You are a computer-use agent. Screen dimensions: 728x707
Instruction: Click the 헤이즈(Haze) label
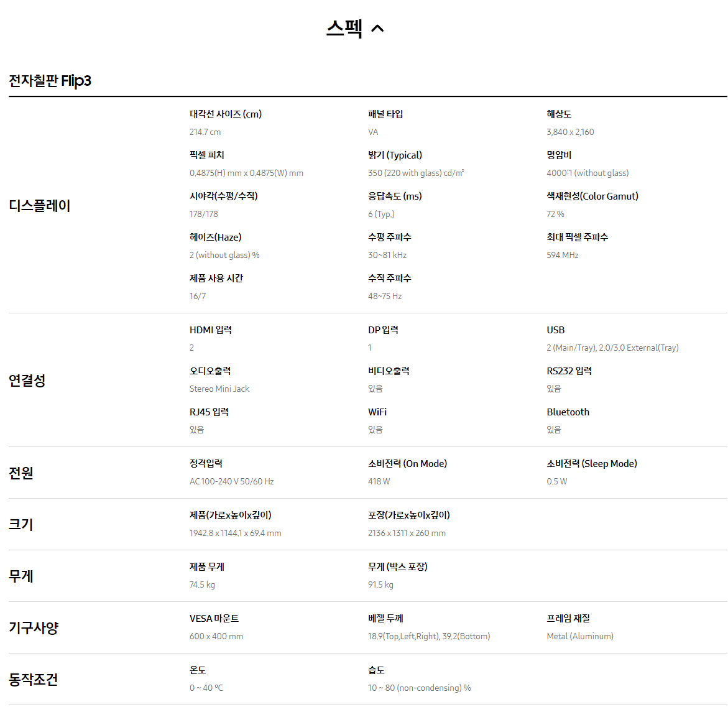tap(216, 238)
